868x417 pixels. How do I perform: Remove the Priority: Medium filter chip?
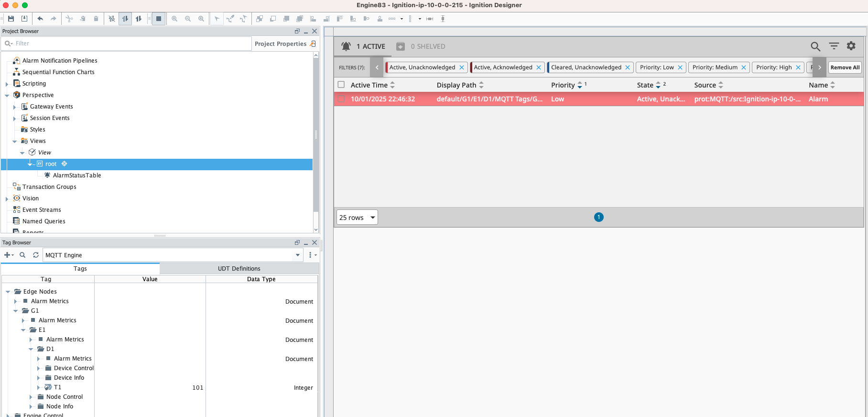tap(743, 67)
